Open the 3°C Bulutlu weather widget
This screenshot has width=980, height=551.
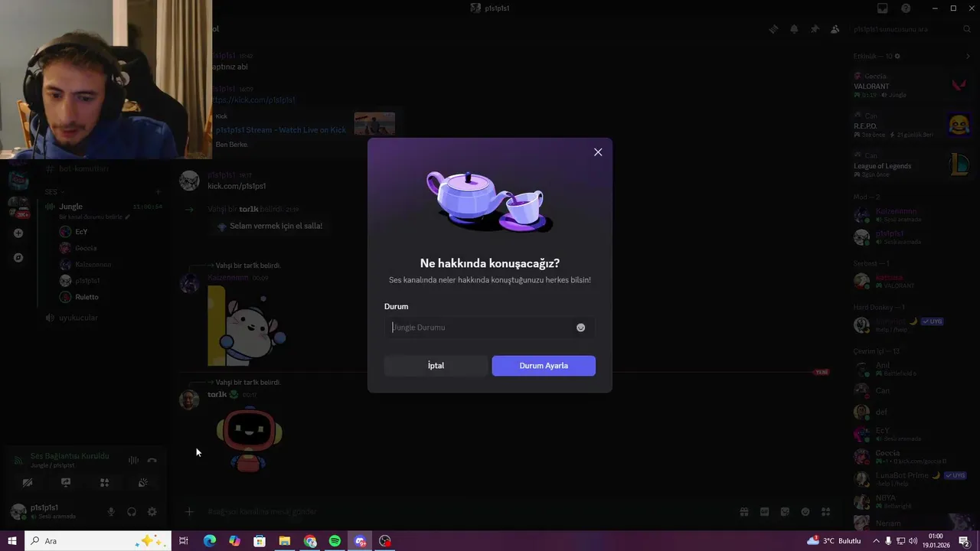click(x=834, y=541)
